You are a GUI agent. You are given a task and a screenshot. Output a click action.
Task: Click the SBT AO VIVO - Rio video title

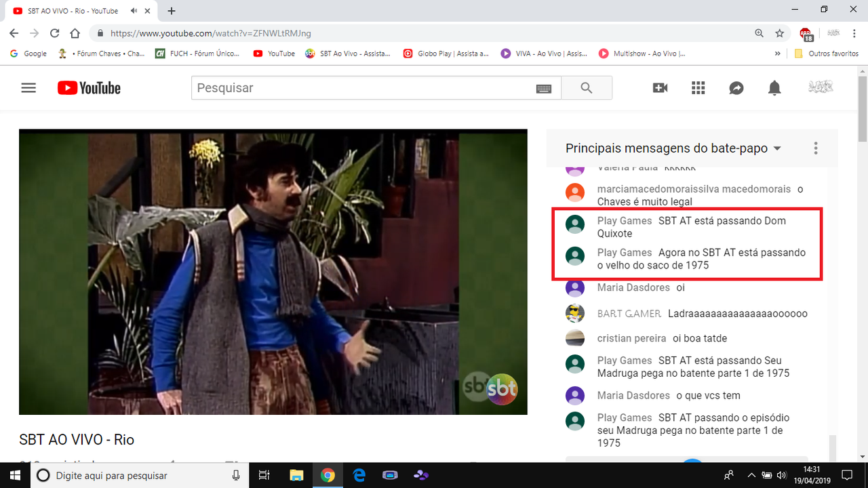[77, 440]
